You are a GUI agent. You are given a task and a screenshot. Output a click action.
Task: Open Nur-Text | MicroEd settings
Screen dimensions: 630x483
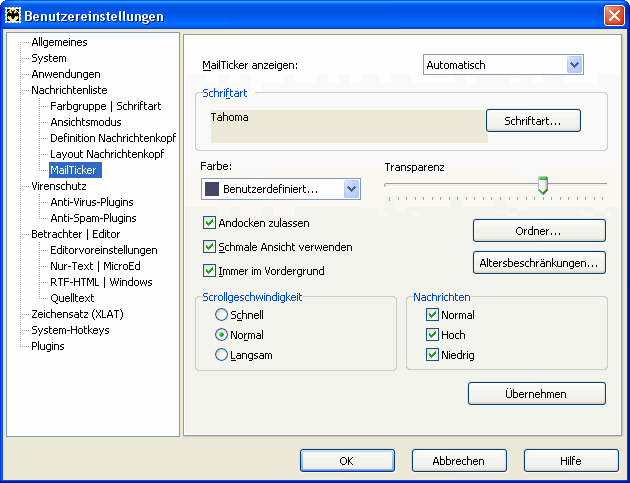[x=95, y=266]
